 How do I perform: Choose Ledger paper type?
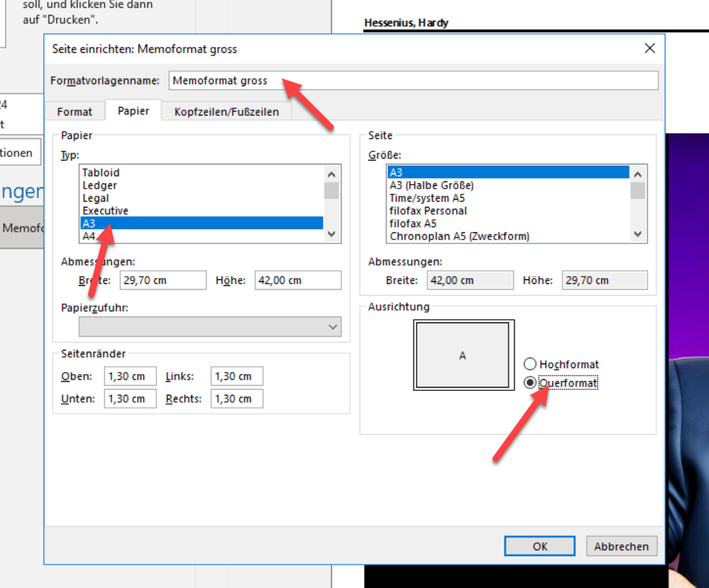[202, 185]
